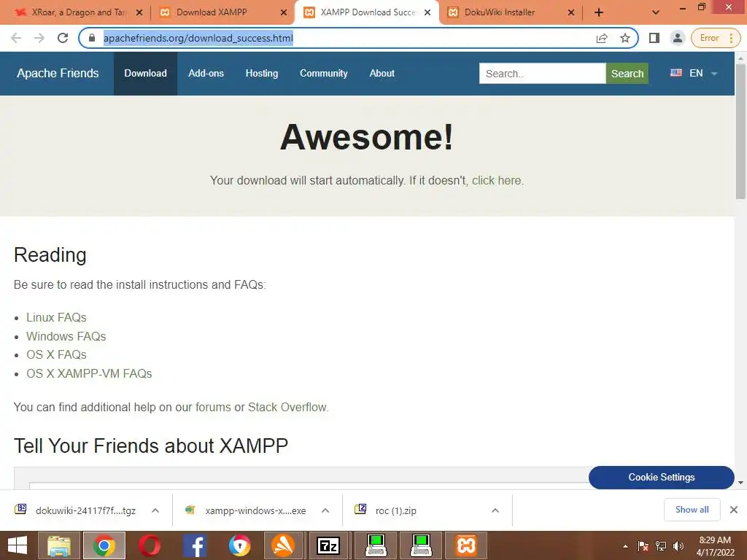
Task: Click the Chrome taskbar icon
Action: tap(104, 545)
